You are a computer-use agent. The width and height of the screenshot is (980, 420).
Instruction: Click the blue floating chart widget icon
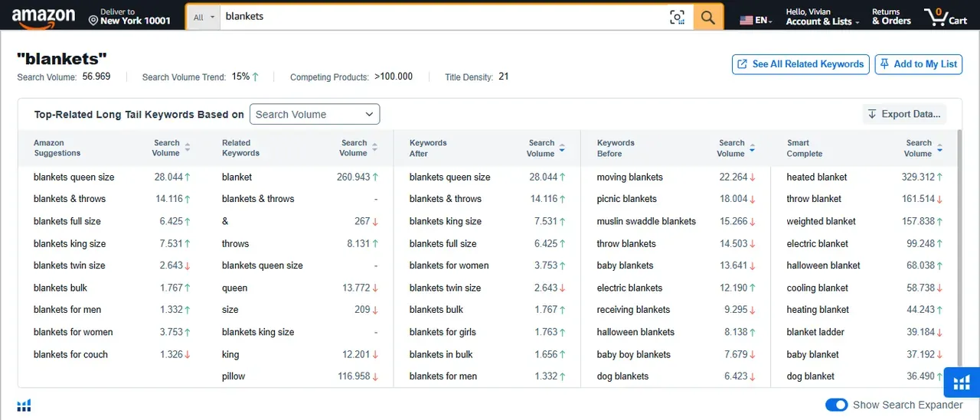click(961, 383)
